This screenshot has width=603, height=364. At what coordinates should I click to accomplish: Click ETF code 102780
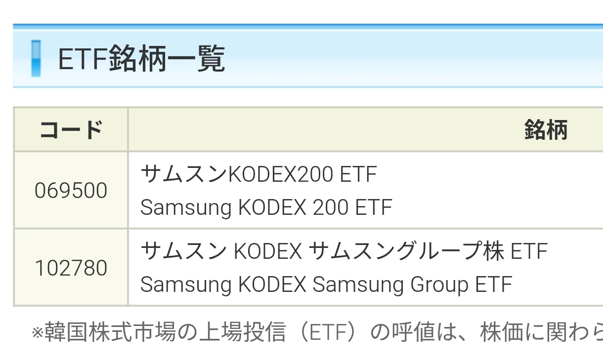pos(71,268)
